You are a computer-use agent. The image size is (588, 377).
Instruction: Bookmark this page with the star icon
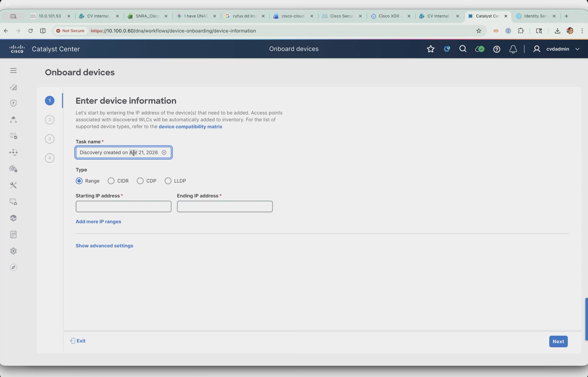[x=479, y=31]
